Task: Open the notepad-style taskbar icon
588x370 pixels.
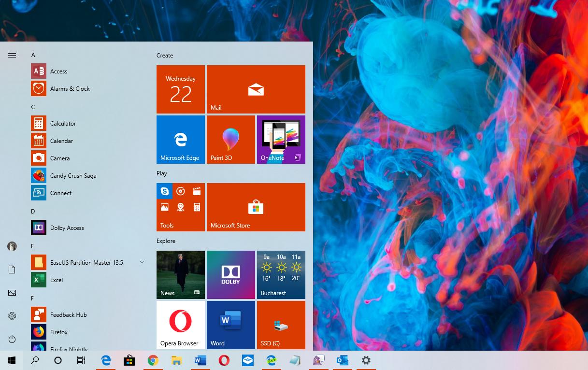Action: click(x=295, y=360)
